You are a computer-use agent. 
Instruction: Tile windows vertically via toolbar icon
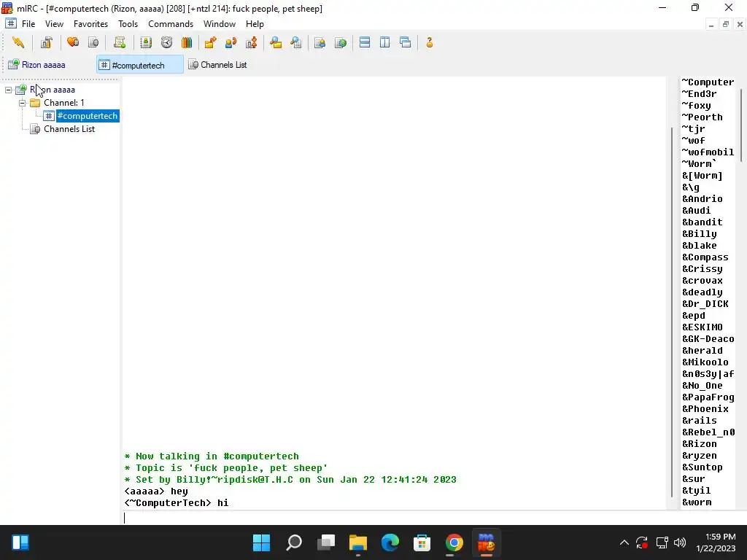385,42
